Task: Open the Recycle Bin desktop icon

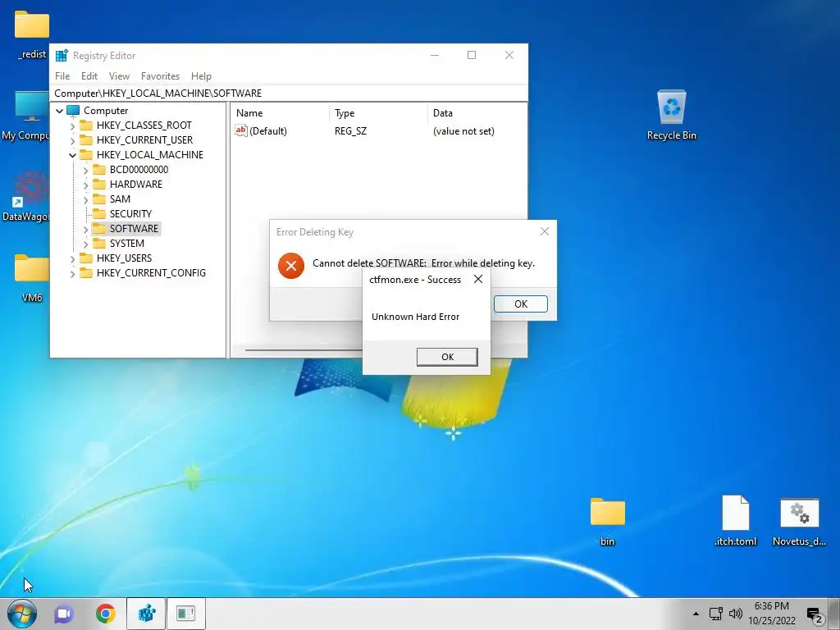Action: pos(671,115)
